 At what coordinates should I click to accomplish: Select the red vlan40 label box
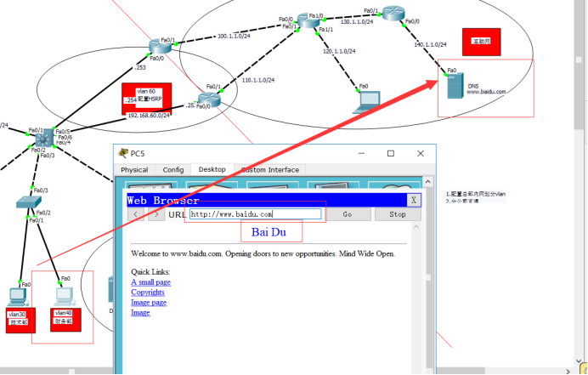(x=65, y=320)
